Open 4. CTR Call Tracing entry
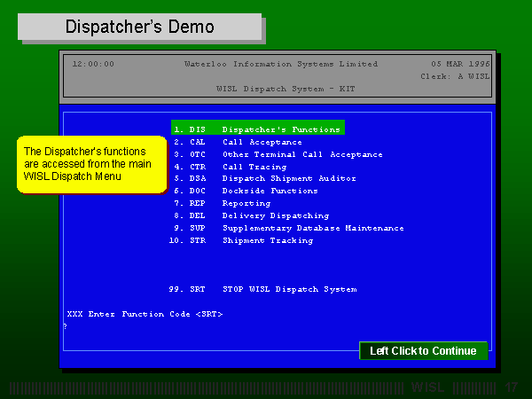Viewport: 532px width, 399px height. tap(231, 167)
